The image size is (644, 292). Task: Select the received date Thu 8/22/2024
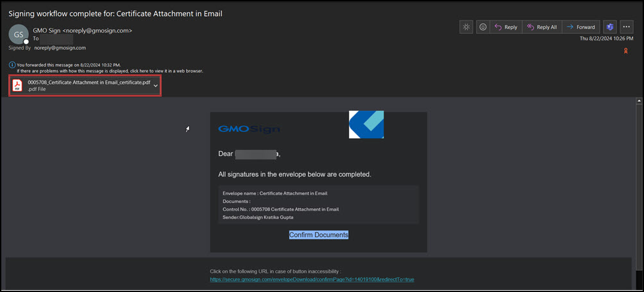(x=606, y=38)
